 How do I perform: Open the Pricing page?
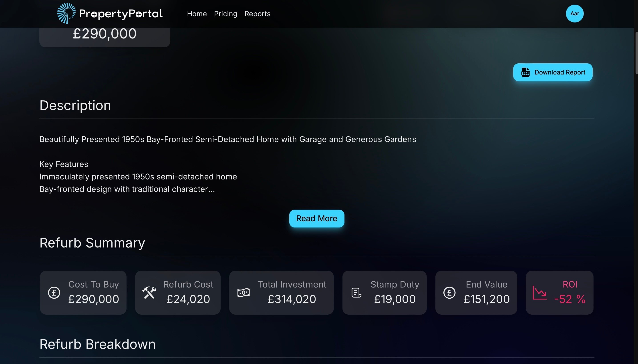[225, 14]
